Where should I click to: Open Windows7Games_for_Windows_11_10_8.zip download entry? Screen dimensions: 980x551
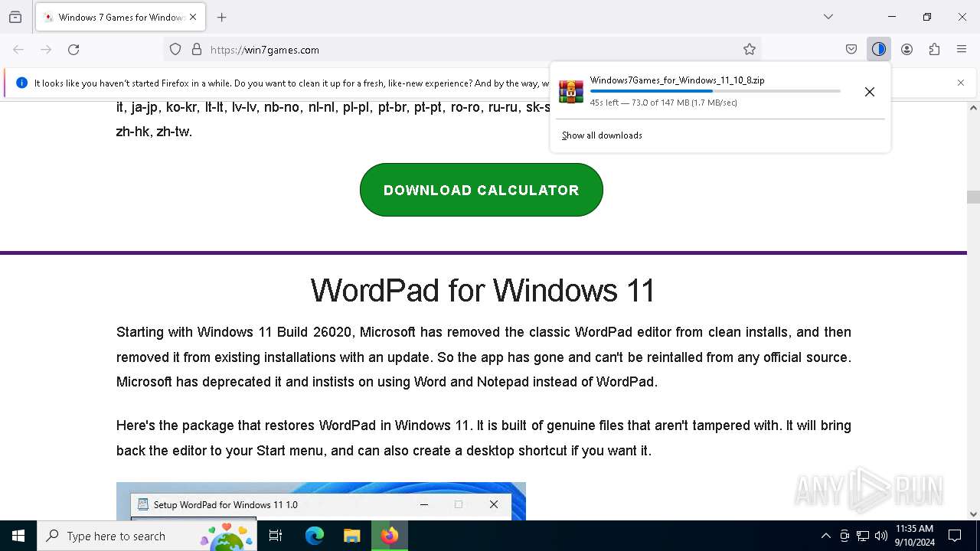(x=678, y=80)
